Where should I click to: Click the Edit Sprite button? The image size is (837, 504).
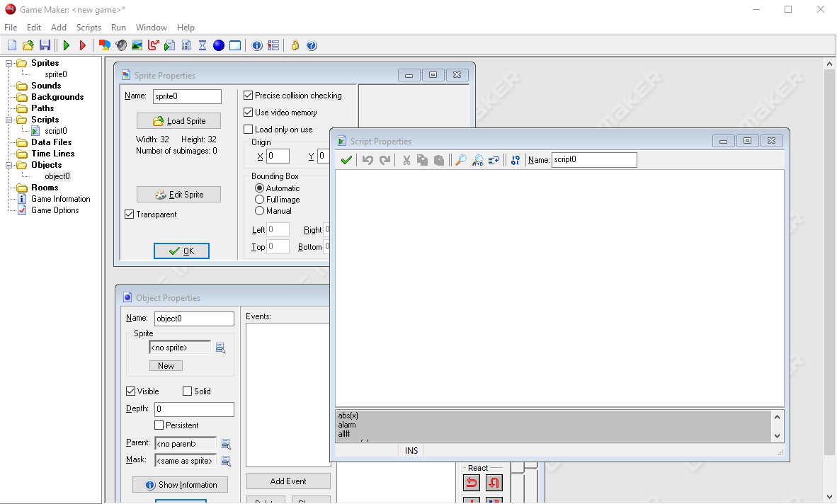[179, 195]
